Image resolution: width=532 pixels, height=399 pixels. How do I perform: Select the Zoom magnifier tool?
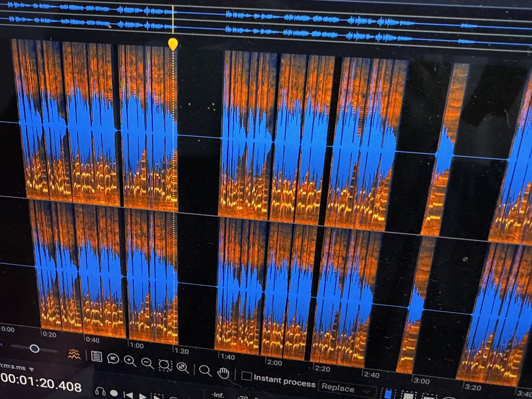pos(205,370)
